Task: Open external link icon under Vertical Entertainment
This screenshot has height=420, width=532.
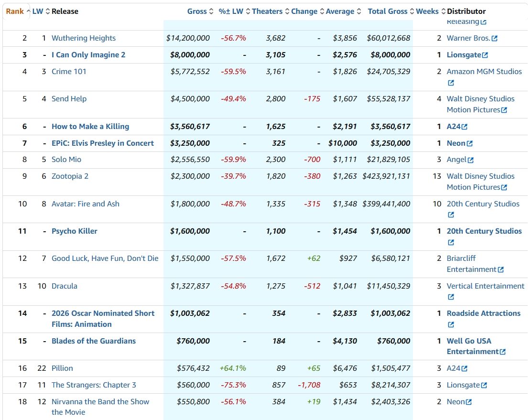Action: point(451,297)
